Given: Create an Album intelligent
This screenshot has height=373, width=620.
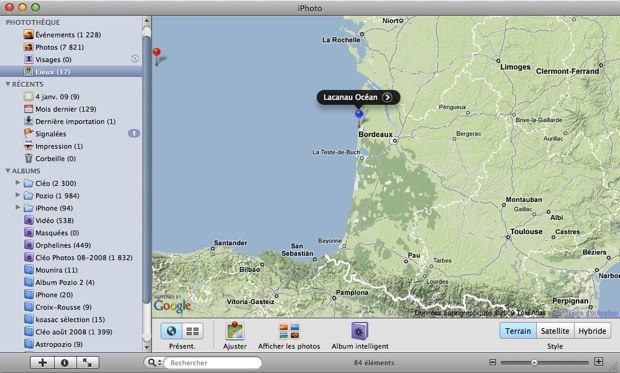Looking at the screenshot, I should 359,331.
